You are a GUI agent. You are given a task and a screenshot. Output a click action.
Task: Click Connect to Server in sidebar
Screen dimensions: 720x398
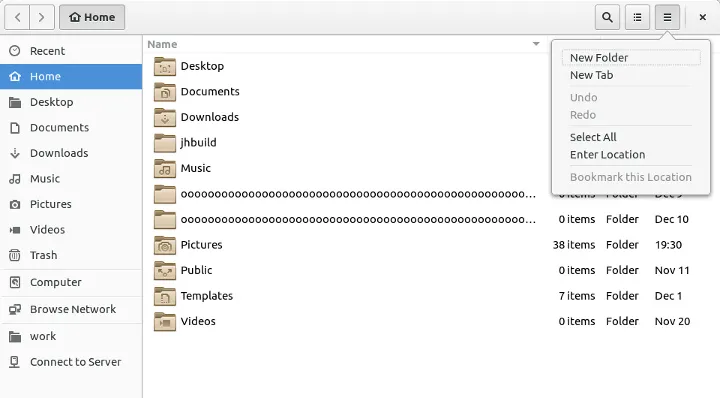pos(71,362)
